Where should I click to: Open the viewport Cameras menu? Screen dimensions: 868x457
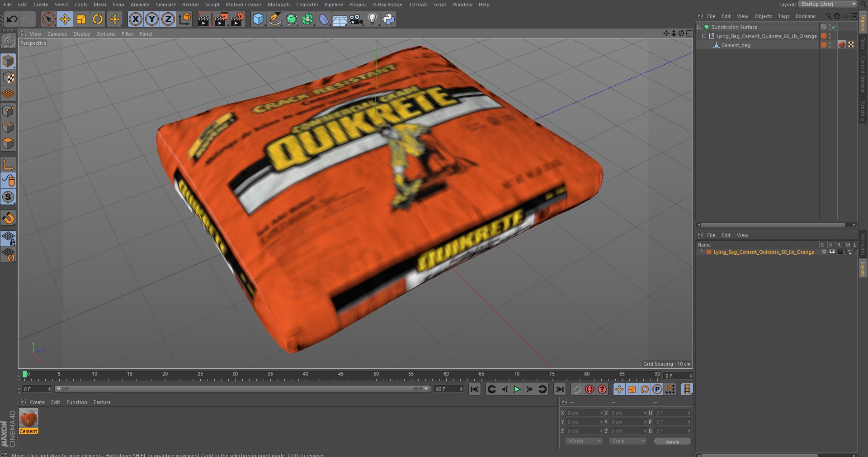(57, 34)
